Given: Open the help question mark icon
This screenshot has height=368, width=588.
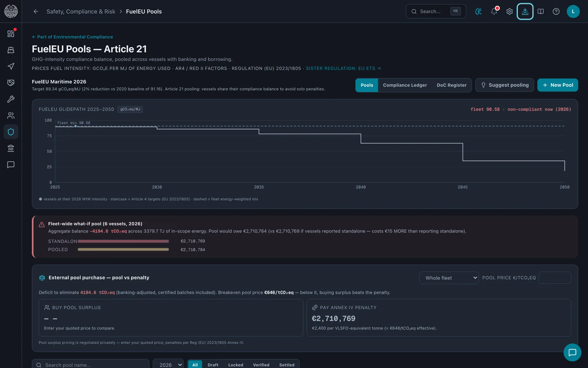Looking at the screenshot, I should click(x=556, y=11).
